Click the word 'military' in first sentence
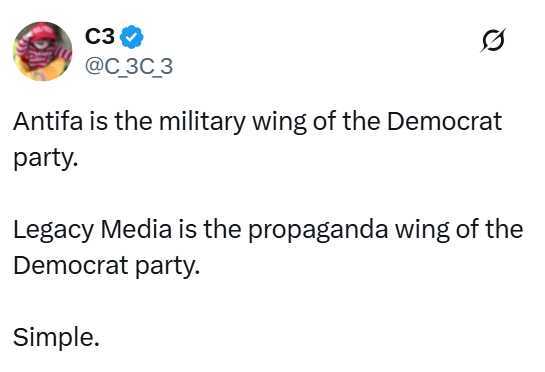The width and height of the screenshot is (545, 372). [x=202, y=122]
